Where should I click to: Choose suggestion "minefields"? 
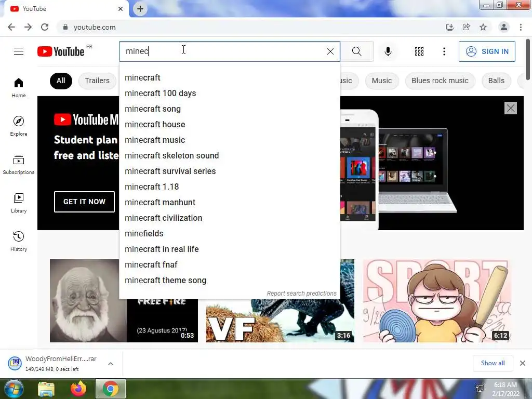(x=229, y=234)
